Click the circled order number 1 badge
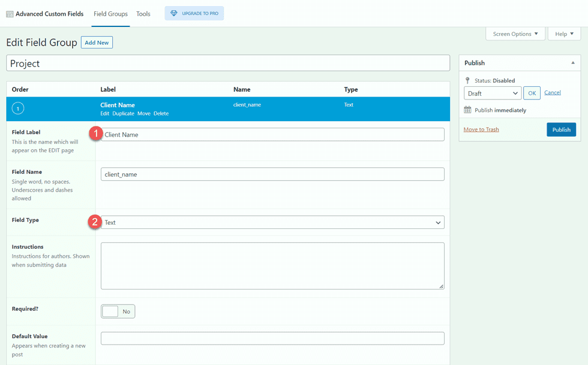Viewport: 588px width, 365px height. click(19, 109)
